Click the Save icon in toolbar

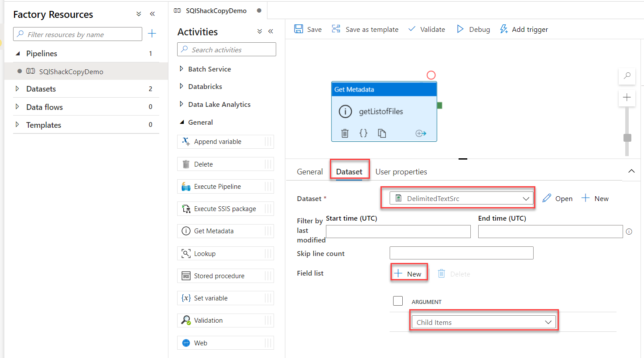click(298, 29)
